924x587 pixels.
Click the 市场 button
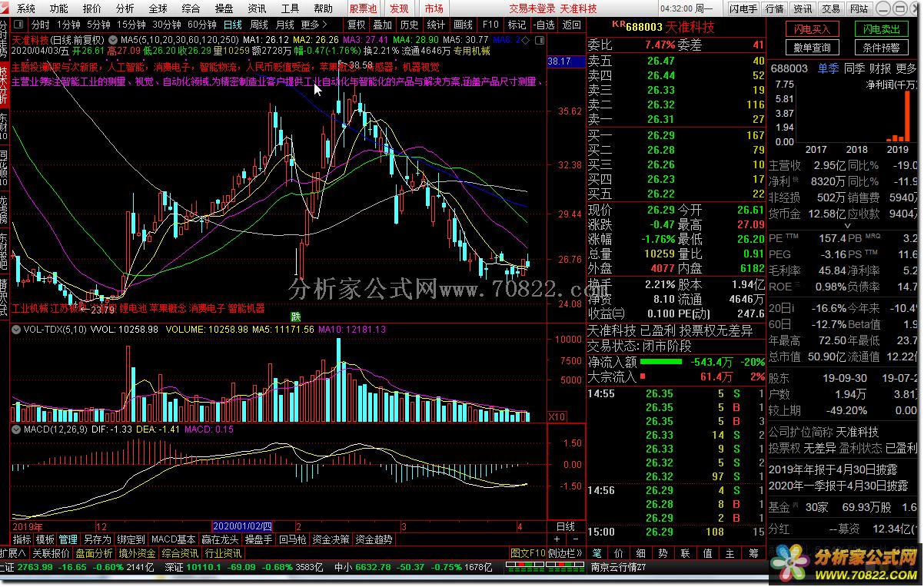click(434, 8)
